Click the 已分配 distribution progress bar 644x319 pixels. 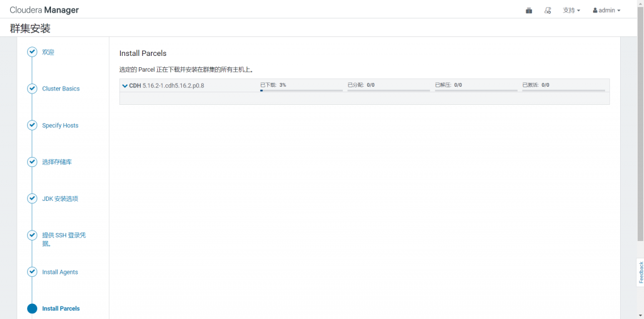coord(389,90)
